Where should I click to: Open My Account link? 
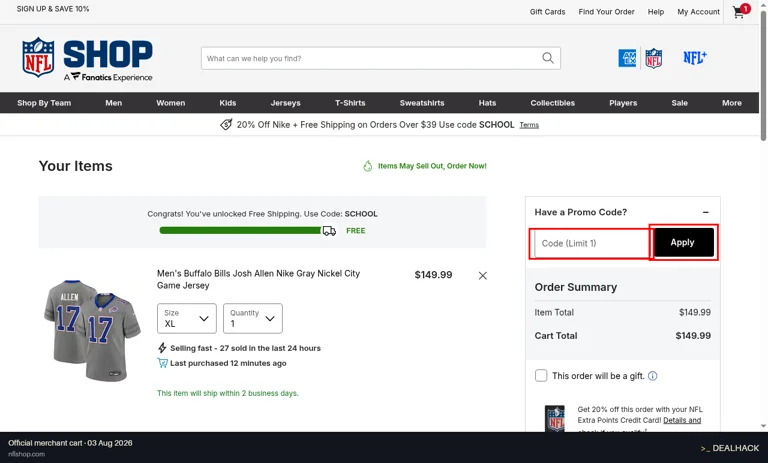[698, 12]
